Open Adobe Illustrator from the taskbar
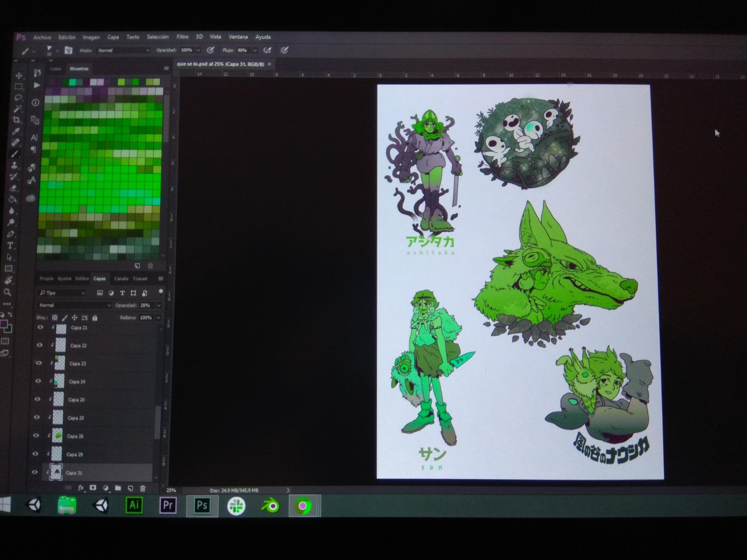This screenshot has height=560, width=747. [x=134, y=505]
